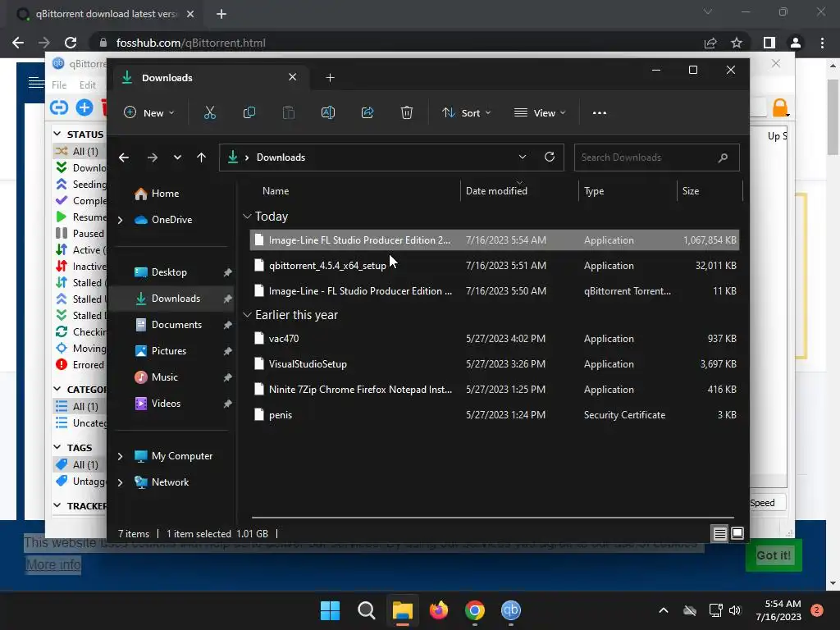
Task: Click the Rename icon in Explorer toolbar
Action: [328, 112]
